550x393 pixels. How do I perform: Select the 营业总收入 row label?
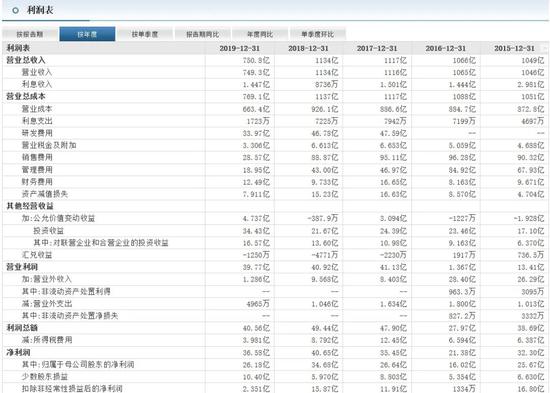coord(26,60)
